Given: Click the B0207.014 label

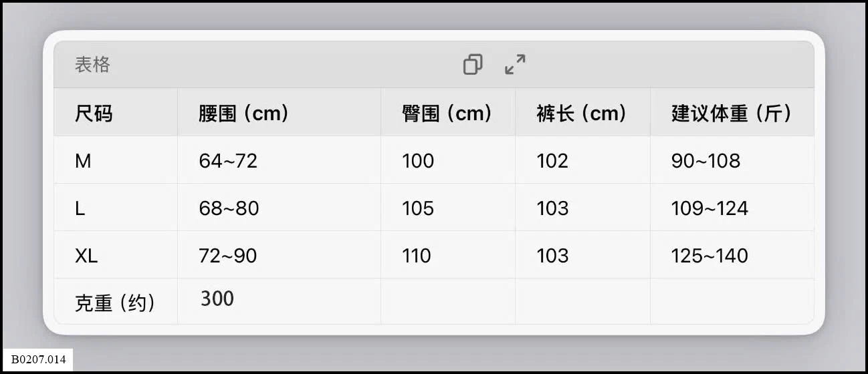Looking at the screenshot, I should coord(38,360).
